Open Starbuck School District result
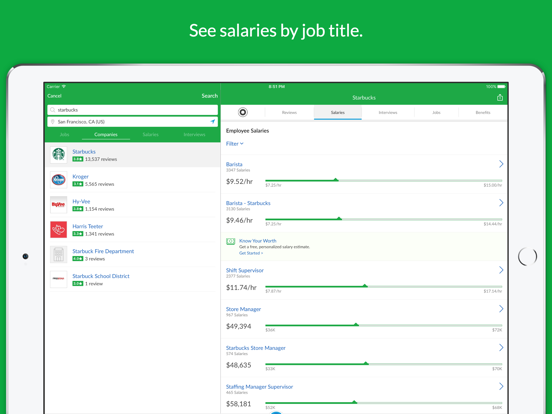Viewport: 552px width, 414px height. (x=133, y=280)
